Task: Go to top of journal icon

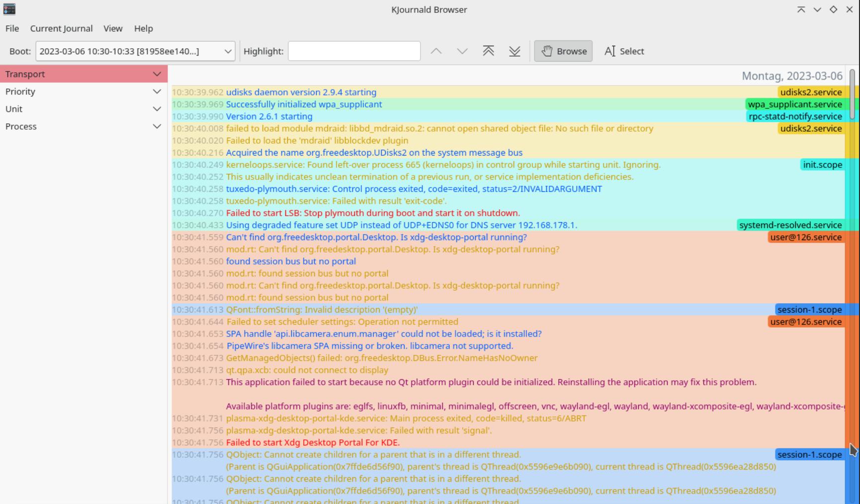Action: [488, 51]
